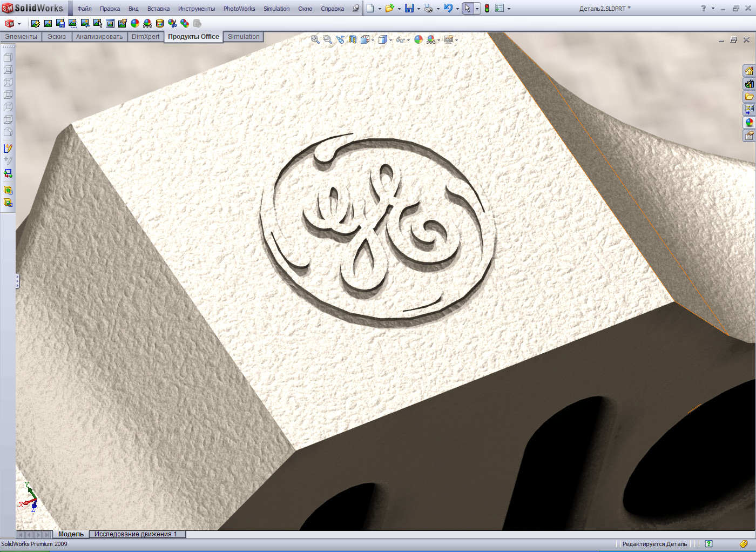Open the Окно menu

click(x=305, y=9)
